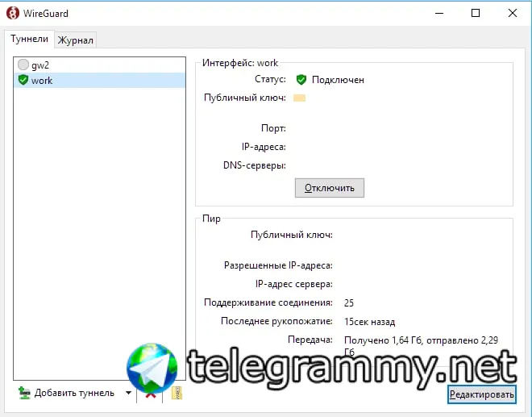Click the 'IP-адрес сервера:' label
Viewport: 532px width, 417px height.
click(x=294, y=284)
